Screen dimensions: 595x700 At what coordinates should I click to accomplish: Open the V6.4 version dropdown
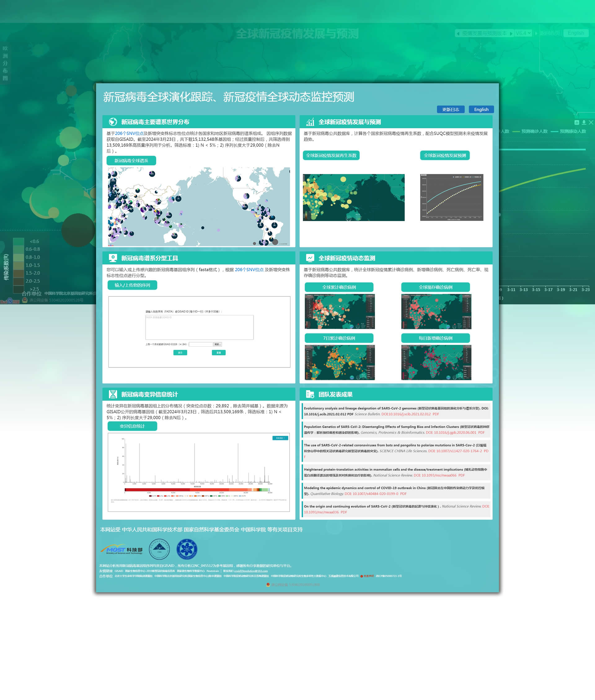coord(523,33)
